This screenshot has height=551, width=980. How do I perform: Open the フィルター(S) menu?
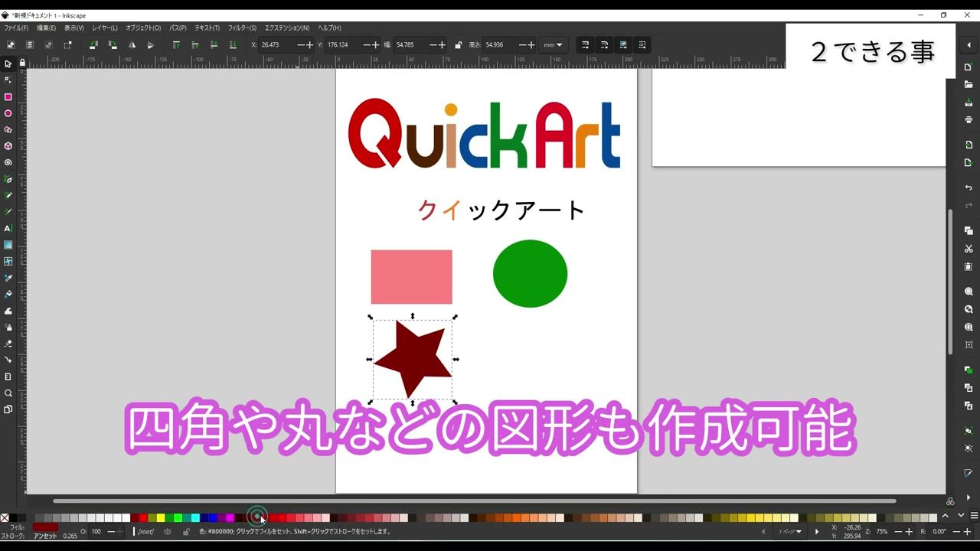coord(242,28)
